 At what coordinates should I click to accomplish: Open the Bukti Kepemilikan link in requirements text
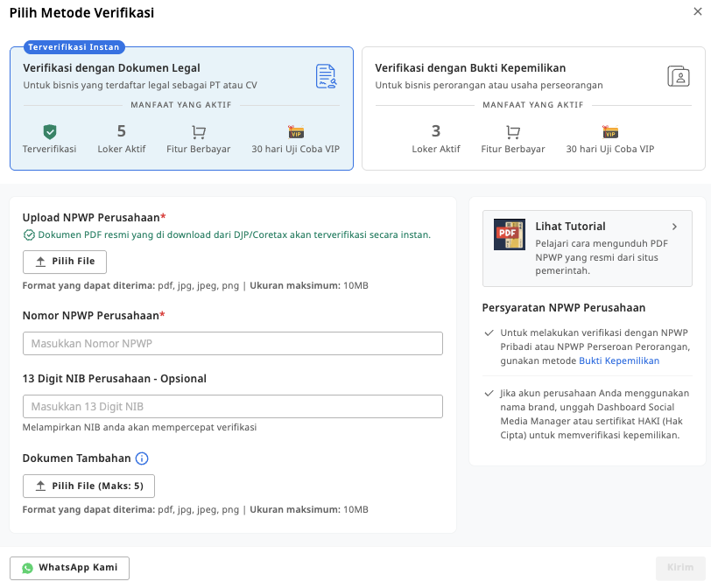point(619,360)
